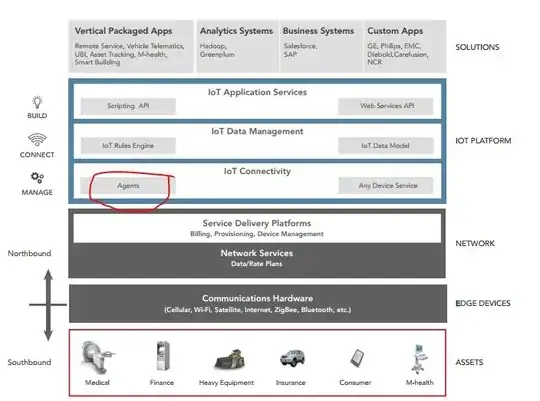The width and height of the screenshot is (540, 401).
Task: Click the IoT Data Management title
Action: click(x=257, y=132)
